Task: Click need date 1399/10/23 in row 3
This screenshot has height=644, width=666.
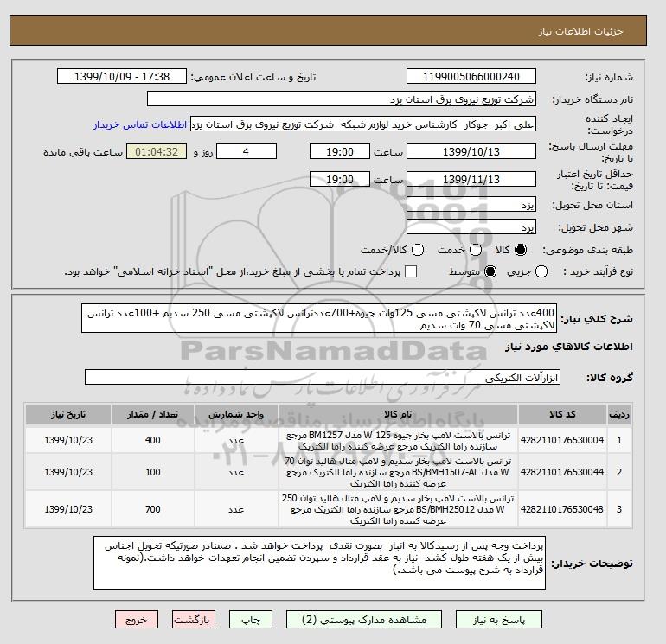Action: click(x=68, y=509)
